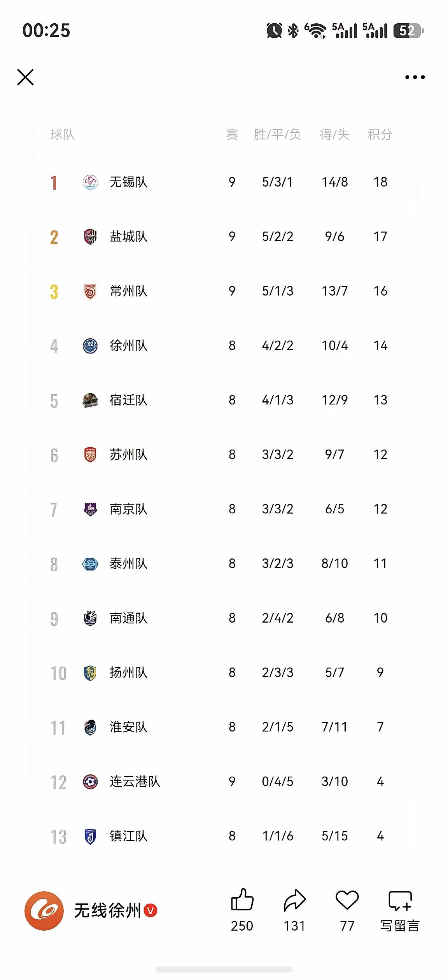This screenshot has height=980, width=448.
Task: Tap the 宿迁队 team logo
Action: (x=90, y=400)
